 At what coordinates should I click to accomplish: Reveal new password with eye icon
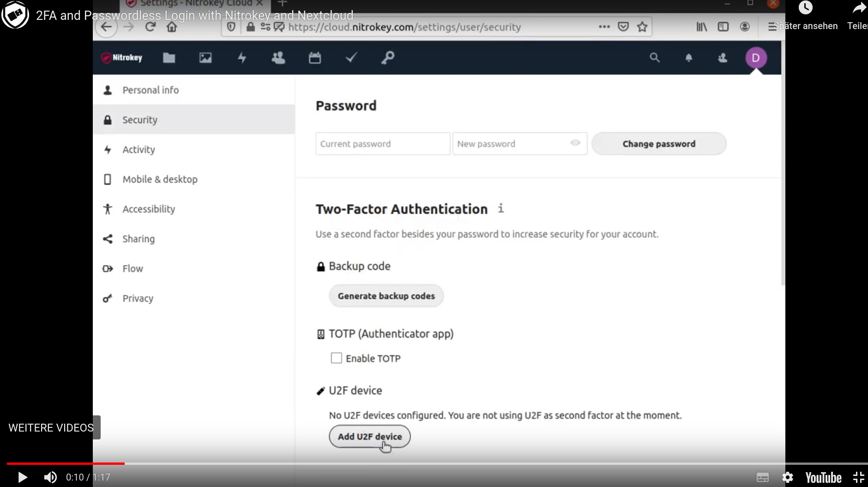[x=575, y=143]
